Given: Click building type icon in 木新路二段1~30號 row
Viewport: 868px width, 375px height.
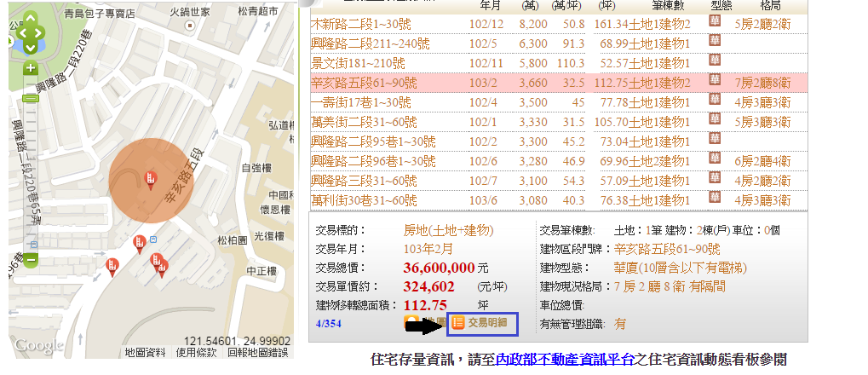Looking at the screenshot, I should [716, 23].
